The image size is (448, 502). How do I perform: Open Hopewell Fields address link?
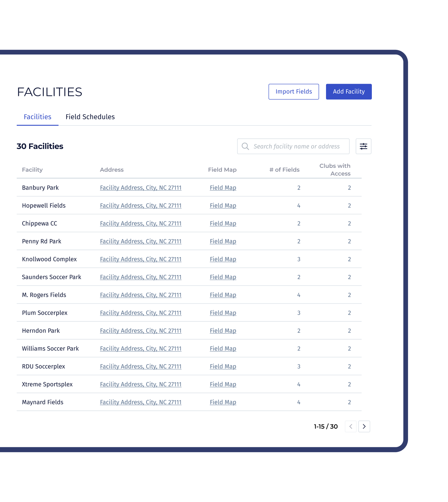(x=141, y=206)
